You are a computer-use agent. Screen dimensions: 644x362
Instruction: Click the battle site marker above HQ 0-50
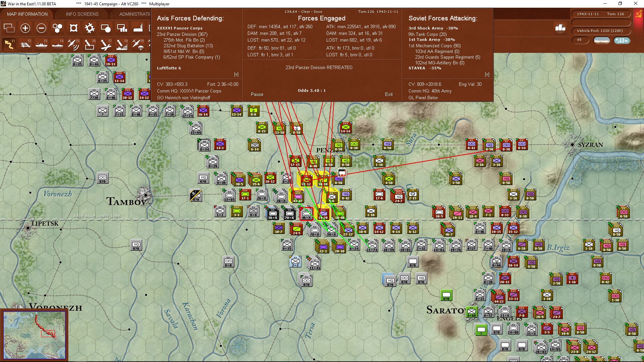342,173
